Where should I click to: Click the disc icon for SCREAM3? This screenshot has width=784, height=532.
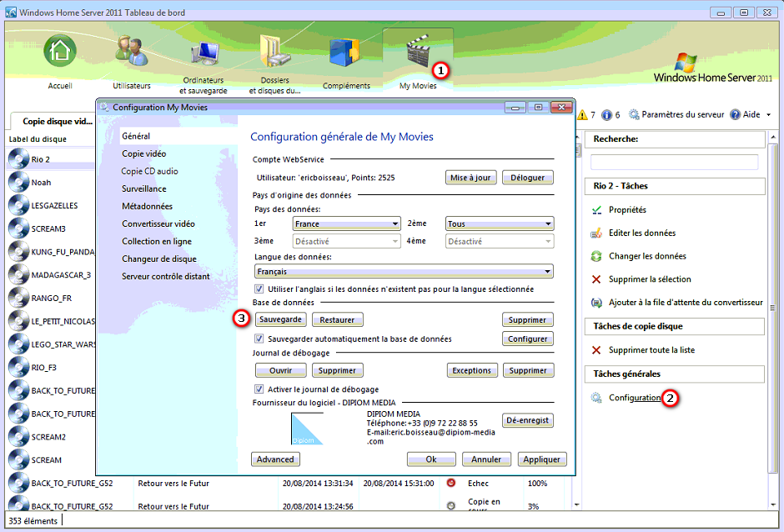coord(18,228)
